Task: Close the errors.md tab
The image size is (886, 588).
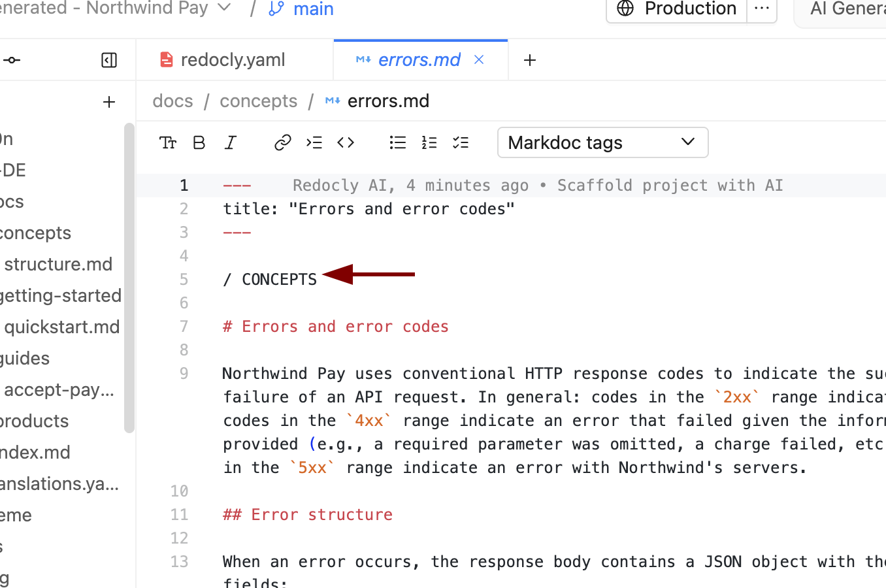Action: 479,59
